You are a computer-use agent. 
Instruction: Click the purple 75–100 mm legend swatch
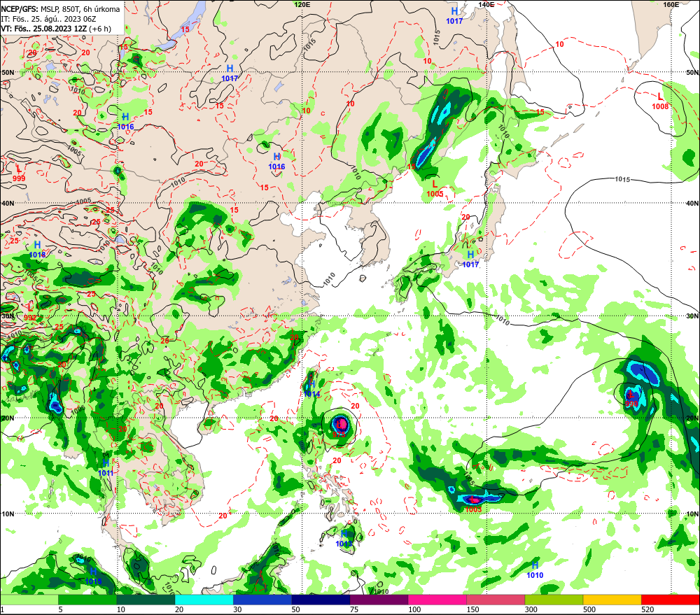click(379, 600)
